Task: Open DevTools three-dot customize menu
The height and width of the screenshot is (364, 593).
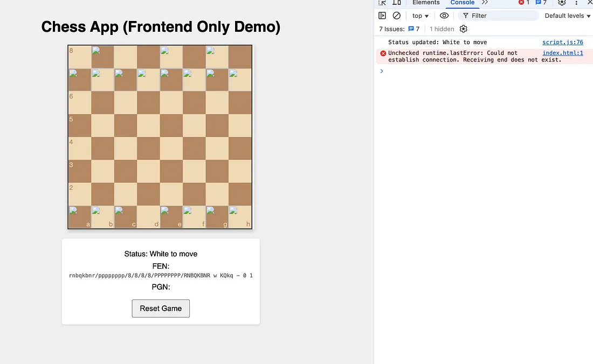Action: [576, 3]
